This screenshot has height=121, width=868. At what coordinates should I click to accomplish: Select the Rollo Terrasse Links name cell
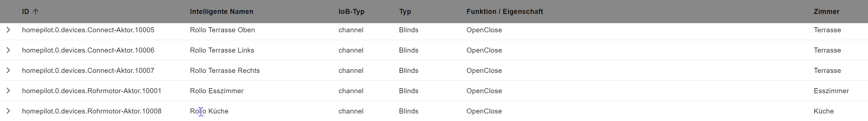[222, 50]
